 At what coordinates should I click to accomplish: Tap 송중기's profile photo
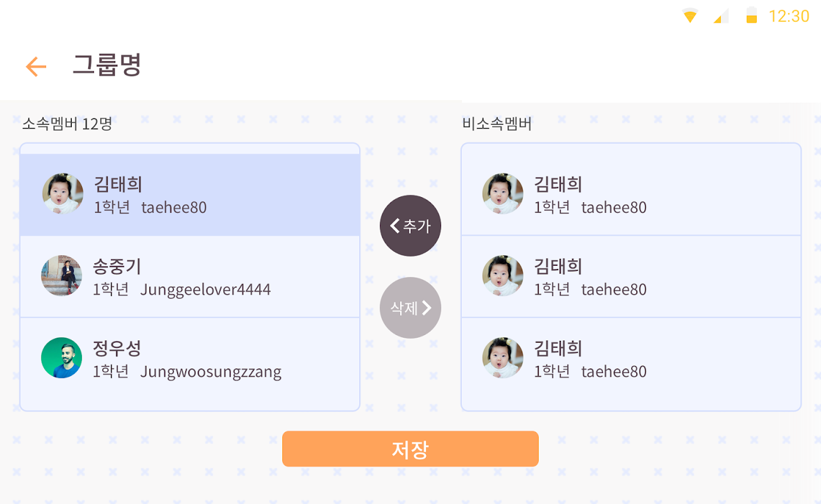pyautogui.click(x=62, y=276)
